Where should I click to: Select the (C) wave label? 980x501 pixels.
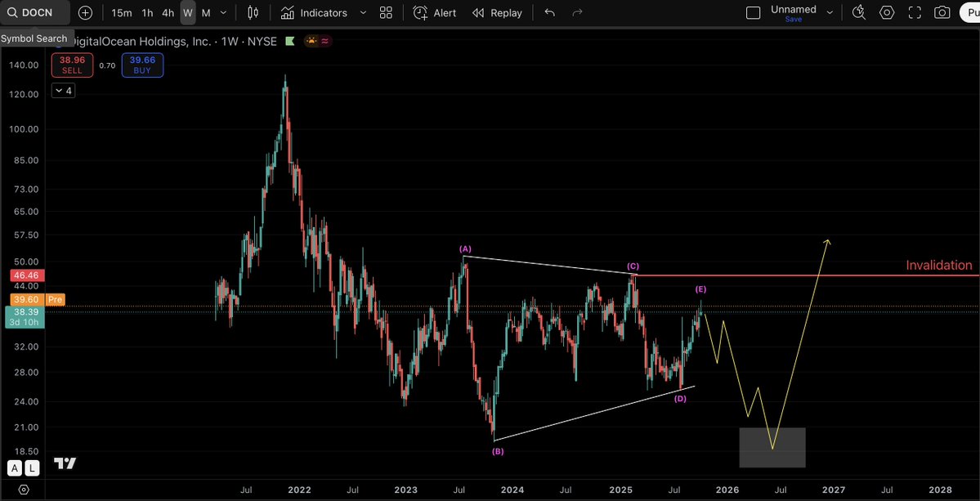click(633, 266)
